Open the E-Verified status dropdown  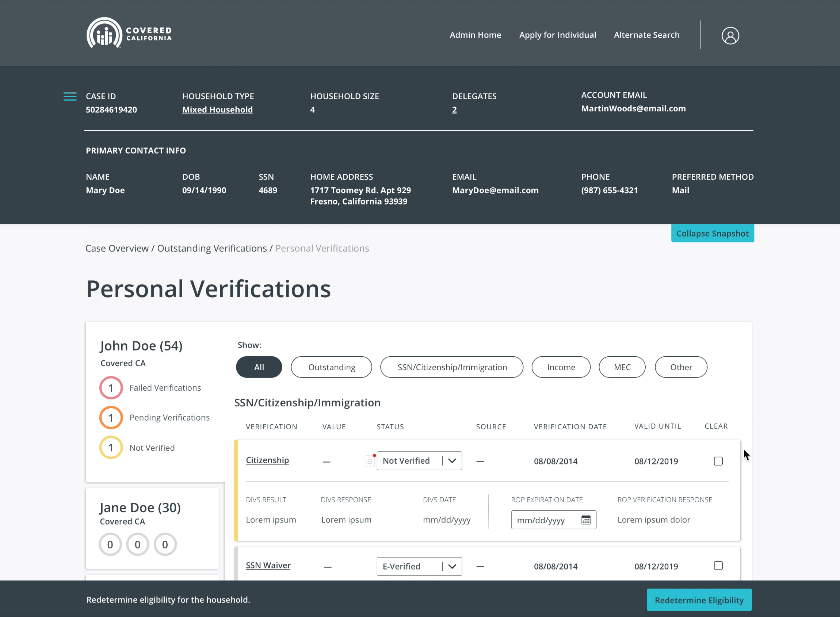(x=419, y=566)
